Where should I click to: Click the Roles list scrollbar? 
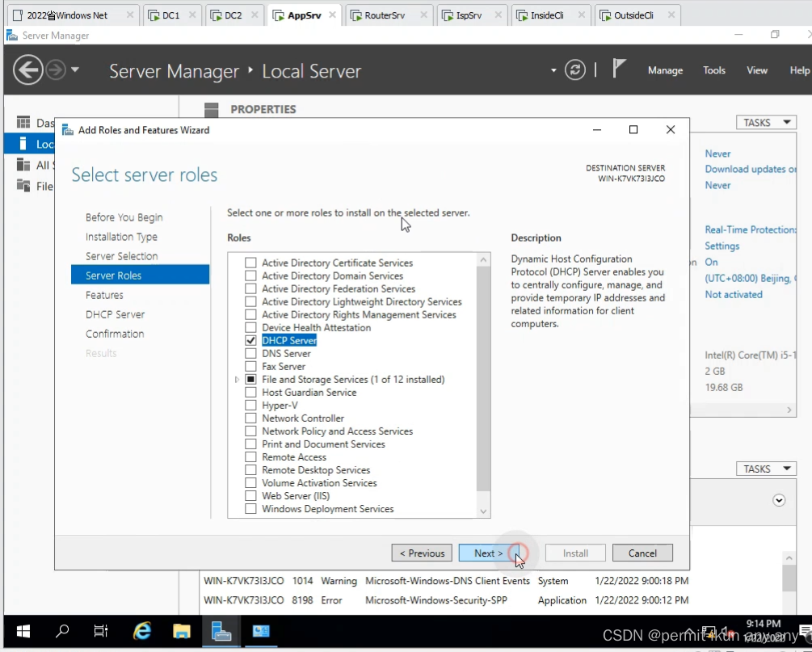[484, 380]
